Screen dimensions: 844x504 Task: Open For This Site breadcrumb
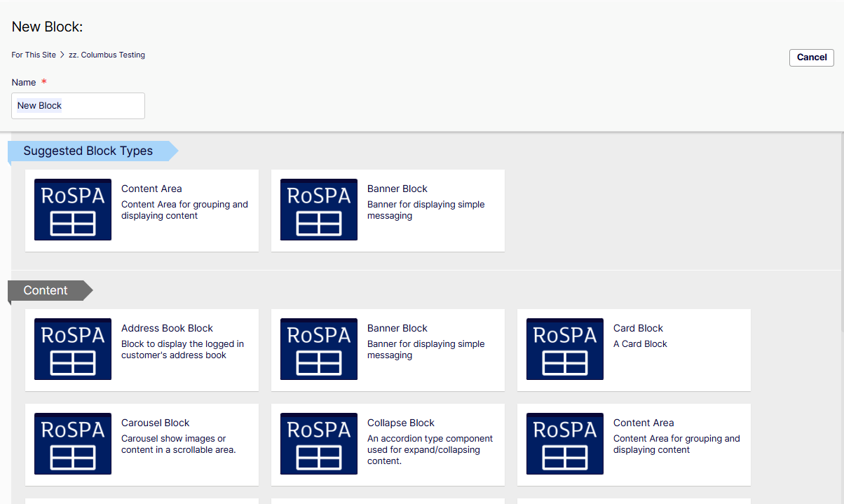click(x=34, y=55)
